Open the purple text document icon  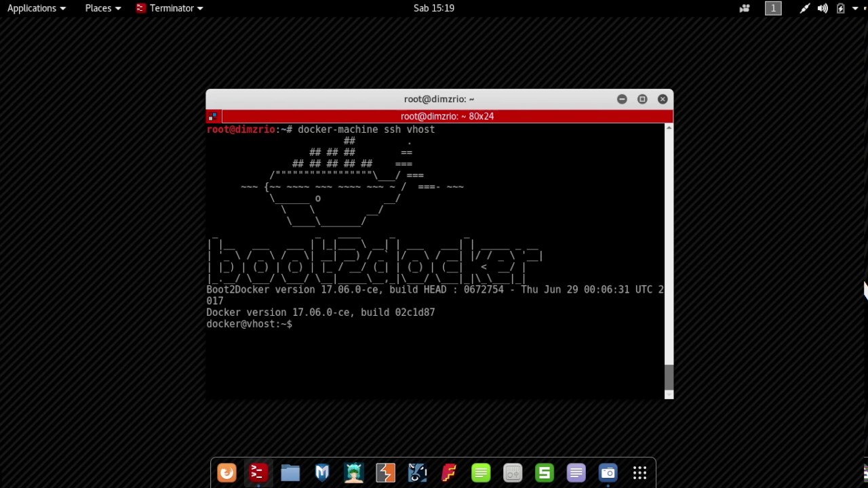coord(576,472)
